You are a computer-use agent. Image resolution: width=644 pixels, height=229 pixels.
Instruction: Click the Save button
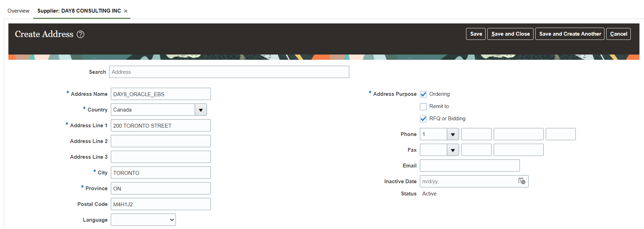point(476,34)
